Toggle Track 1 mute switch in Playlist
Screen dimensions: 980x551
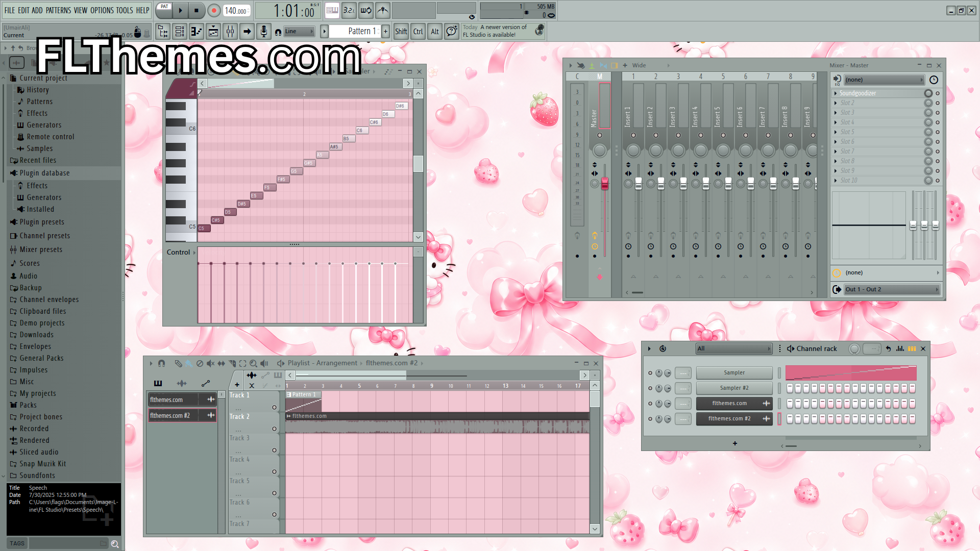274,407
